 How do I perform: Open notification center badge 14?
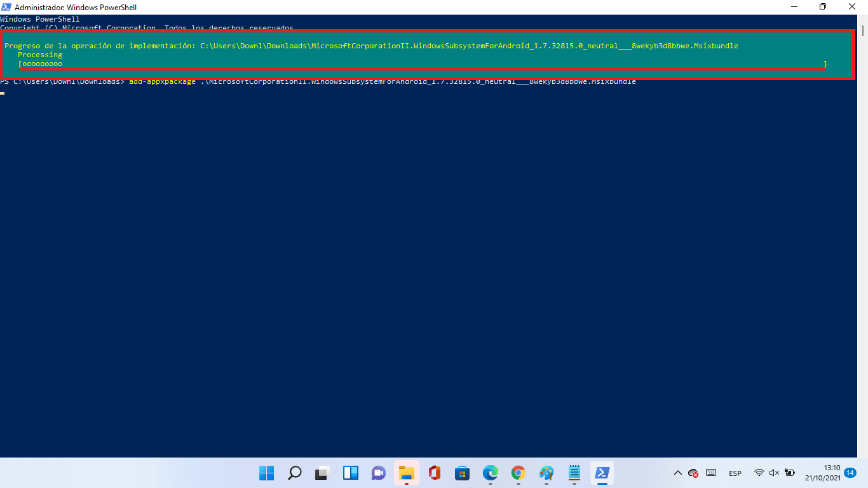[850, 473]
